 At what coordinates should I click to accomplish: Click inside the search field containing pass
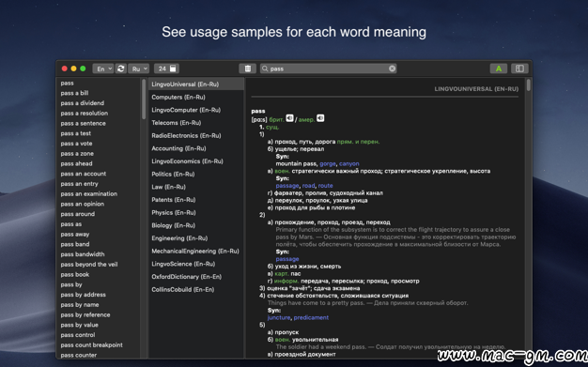pos(328,69)
